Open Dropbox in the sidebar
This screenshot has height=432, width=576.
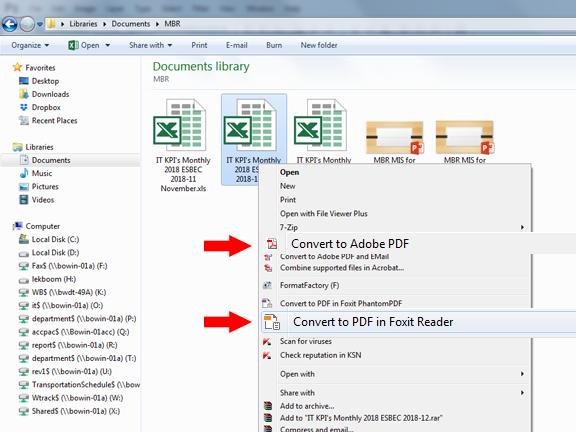[40, 107]
